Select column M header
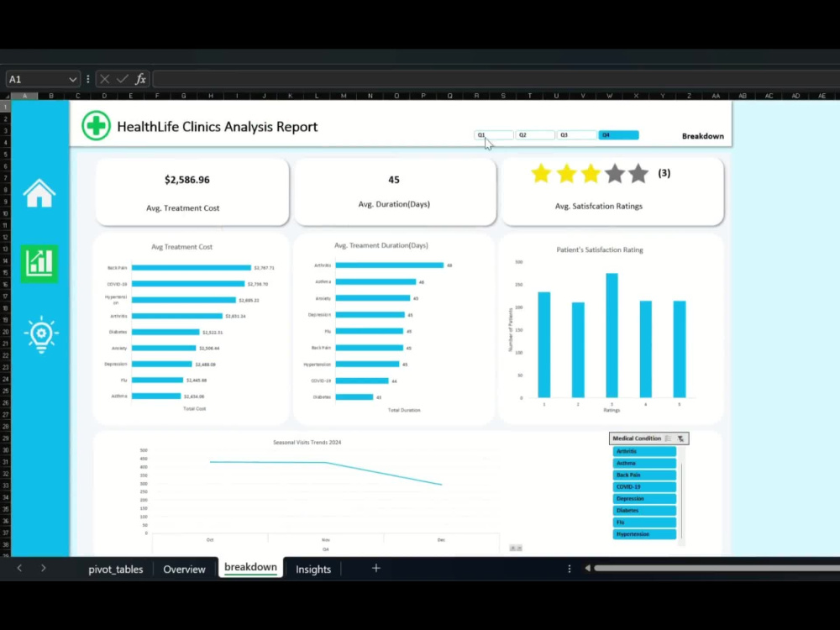 pos(344,96)
